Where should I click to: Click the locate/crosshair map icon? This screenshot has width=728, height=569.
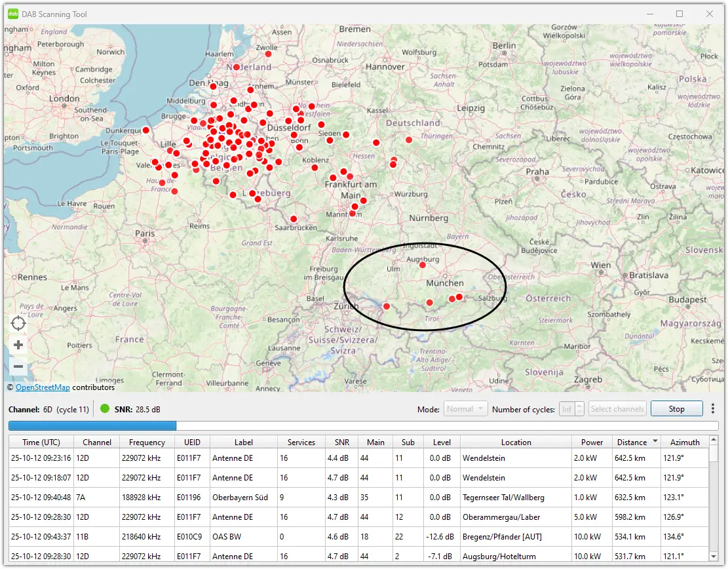tap(18, 323)
